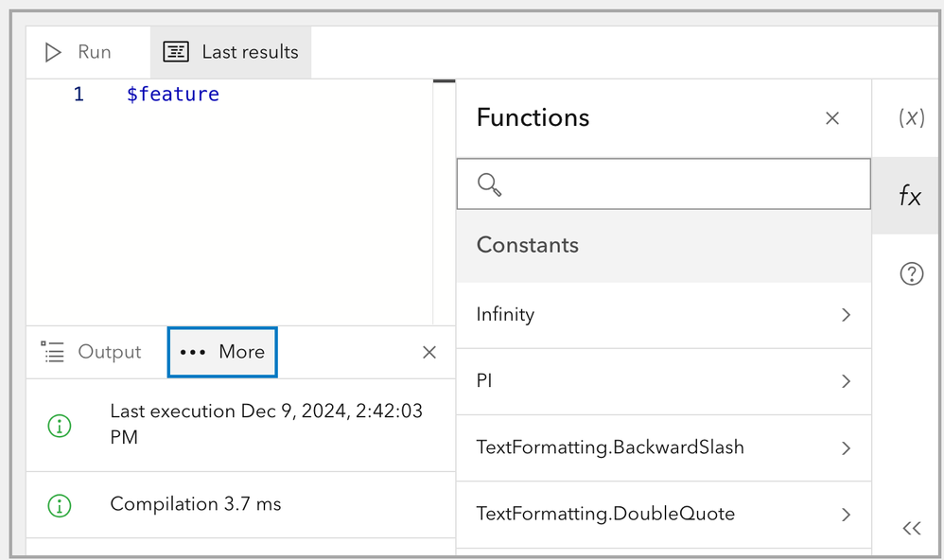Toggle the fx functions panel
Viewport: 944px width, 560px height.
(909, 196)
